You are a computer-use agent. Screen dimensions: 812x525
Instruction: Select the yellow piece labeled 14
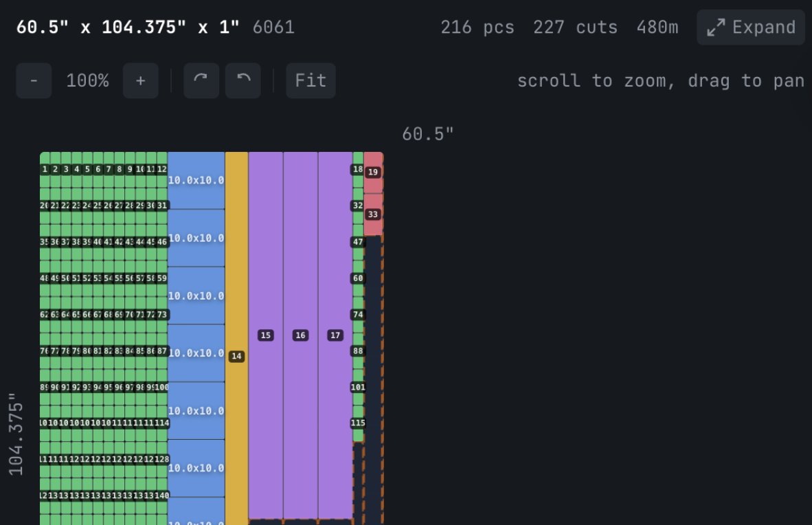236,338
